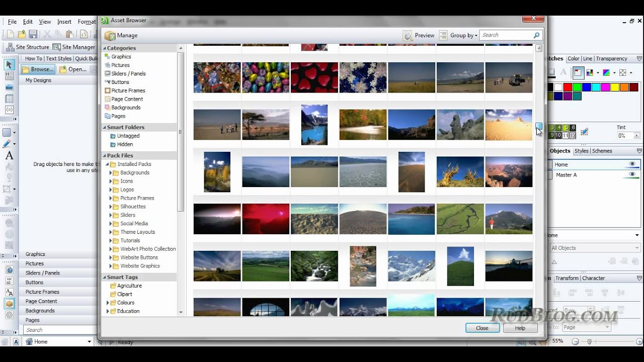Select the HTML fragment tool
The height and width of the screenshot is (362, 644).
tap(9, 110)
